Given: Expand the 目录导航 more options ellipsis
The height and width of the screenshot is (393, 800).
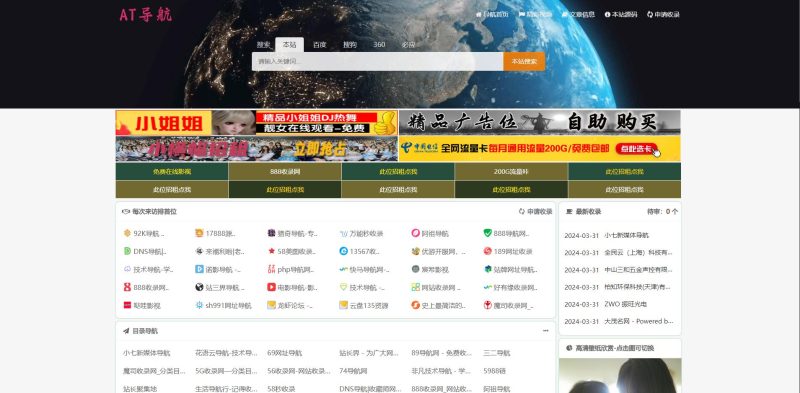Looking at the screenshot, I should (x=545, y=331).
